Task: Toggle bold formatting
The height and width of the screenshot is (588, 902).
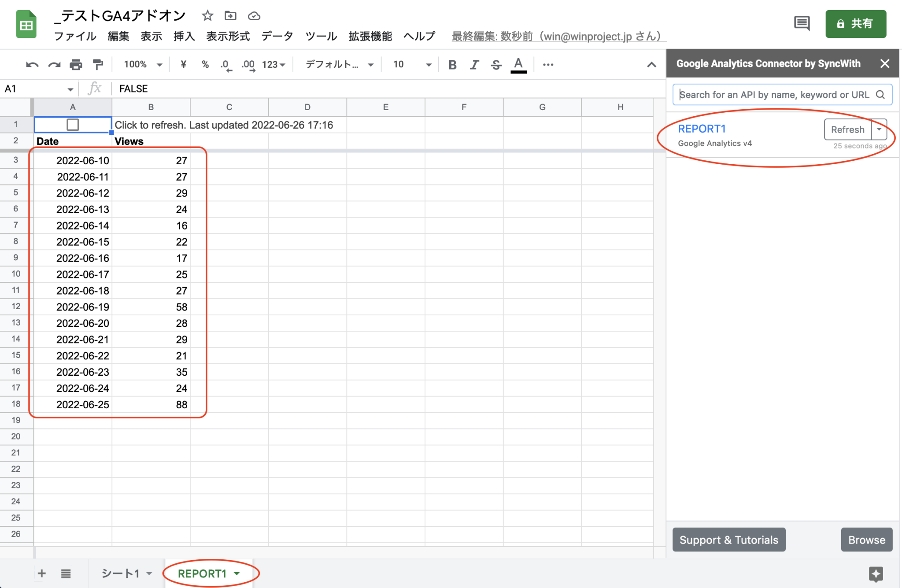Action: coord(452,65)
